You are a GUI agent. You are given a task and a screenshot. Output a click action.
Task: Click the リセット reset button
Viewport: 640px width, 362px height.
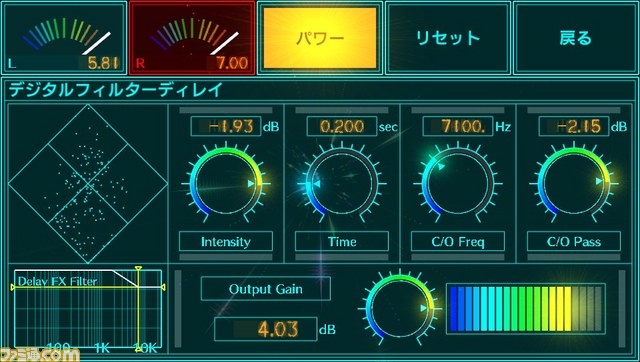tap(448, 38)
